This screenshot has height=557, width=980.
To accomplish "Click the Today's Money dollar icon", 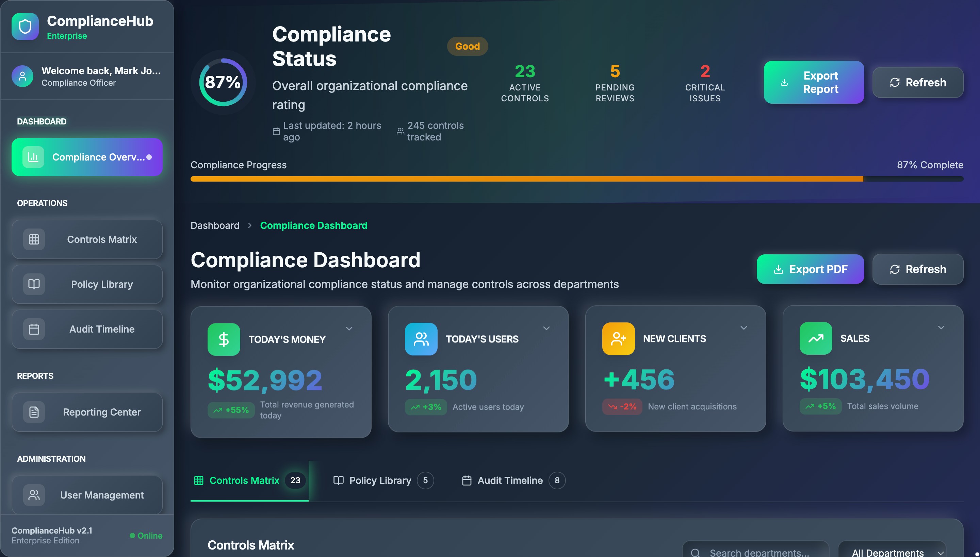I will pyautogui.click(x=224, y=339).
